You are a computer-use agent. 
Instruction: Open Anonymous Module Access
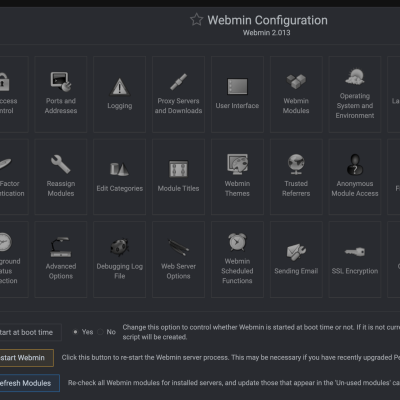pyautogui.click(x=355, y=177)
